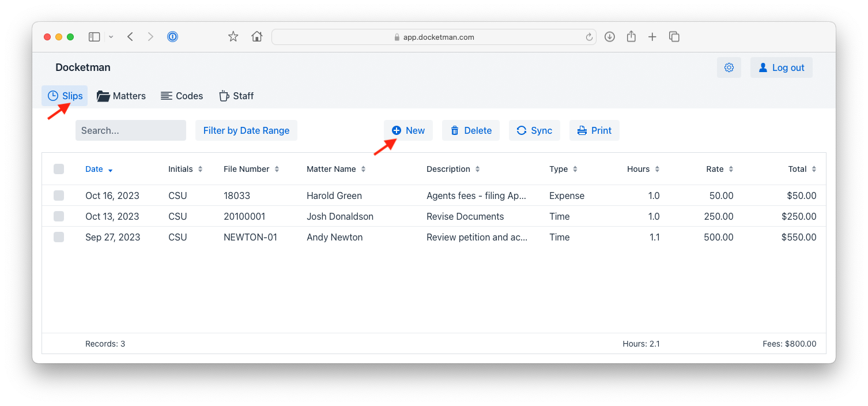868x406 pixels.
Task: Open the Share menu icon
Action: click(x=631, y=37)
